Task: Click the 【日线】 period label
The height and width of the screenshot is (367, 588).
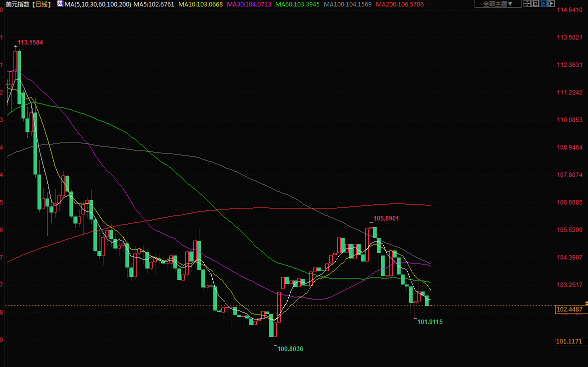Action: point(41,4)
